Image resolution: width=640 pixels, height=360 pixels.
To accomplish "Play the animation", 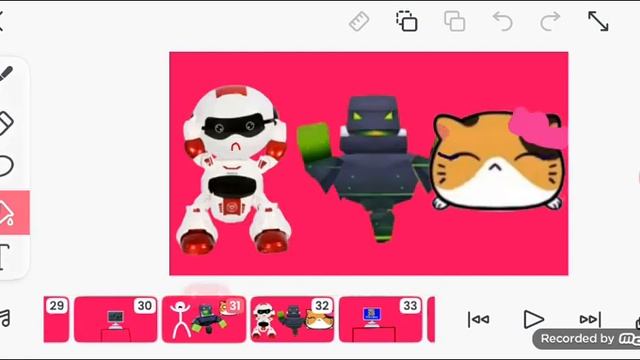I will [x=533, y=319].
